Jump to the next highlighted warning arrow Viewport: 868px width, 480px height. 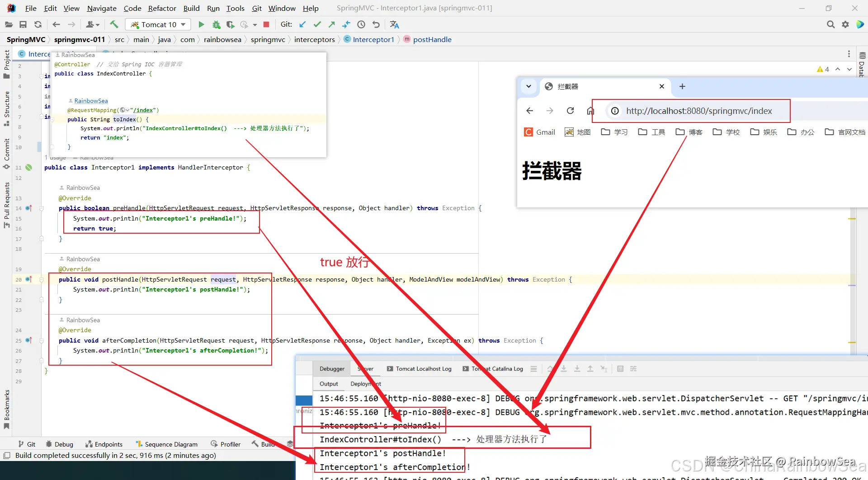pos(849,69)
